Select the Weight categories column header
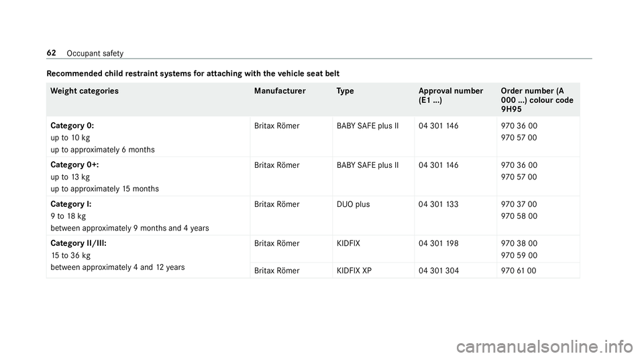The width and height of the screenshot is (644, 358). [x=85, y=91]
